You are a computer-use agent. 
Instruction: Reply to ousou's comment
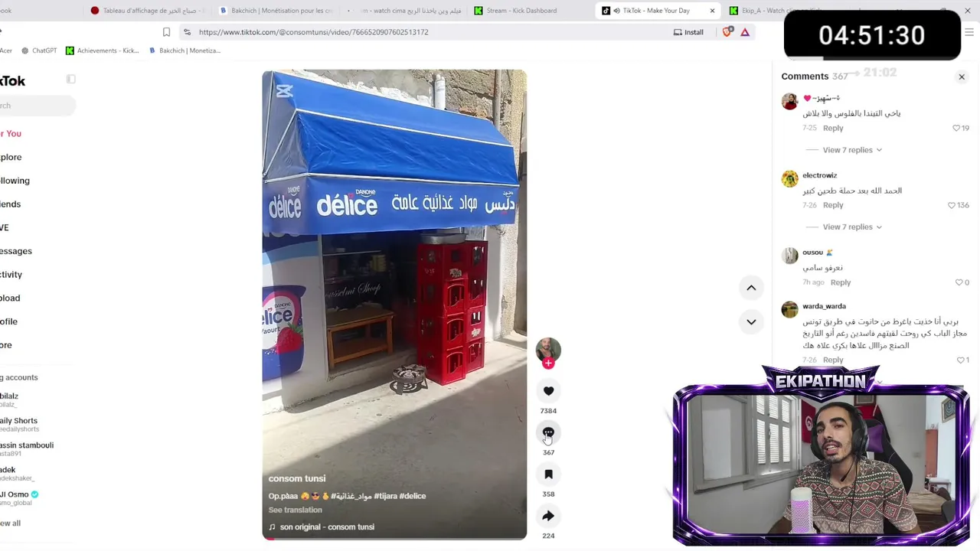pos(841,282)
